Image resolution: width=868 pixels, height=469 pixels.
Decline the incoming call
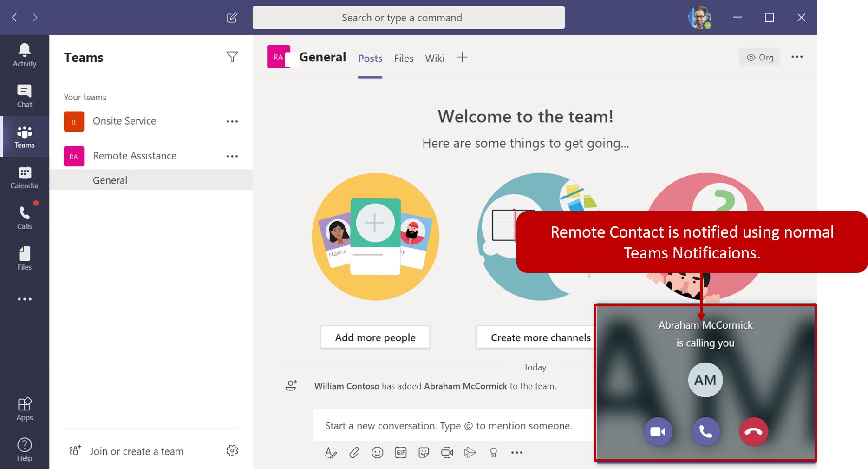pos(753,432)
